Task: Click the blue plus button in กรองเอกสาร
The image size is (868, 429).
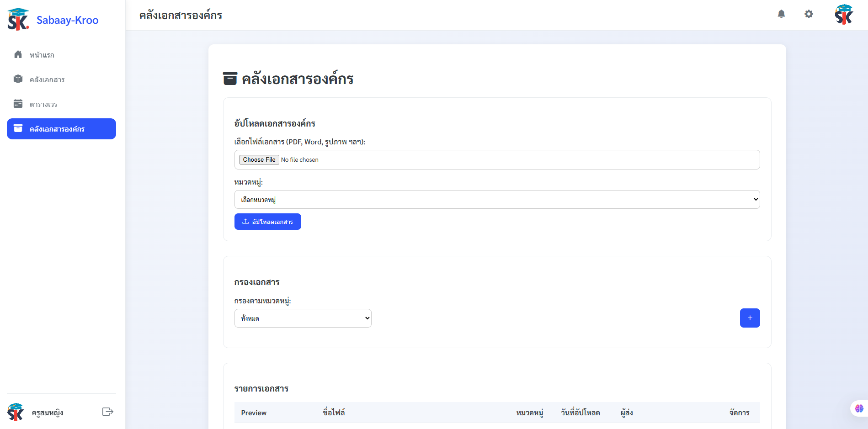Action: click(750, 318)
